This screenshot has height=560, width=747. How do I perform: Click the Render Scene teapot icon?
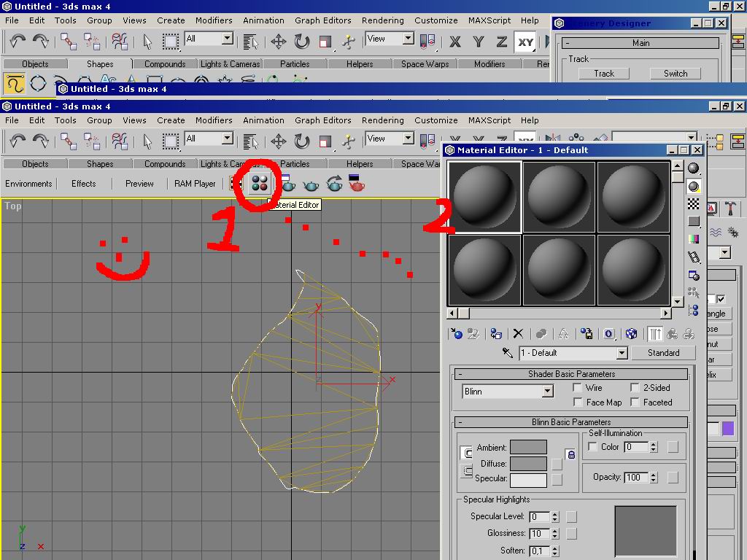pyautogui.click(x=288, y=184)
